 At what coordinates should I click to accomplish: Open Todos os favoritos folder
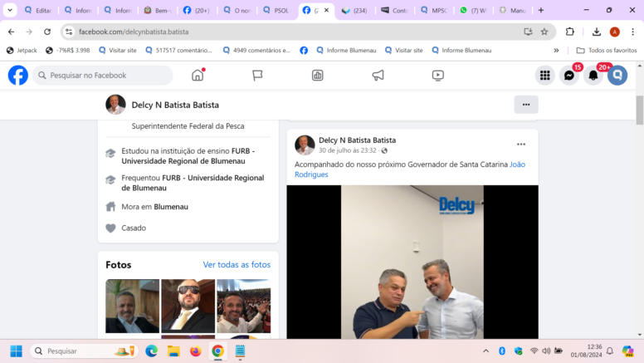(607, 50)
